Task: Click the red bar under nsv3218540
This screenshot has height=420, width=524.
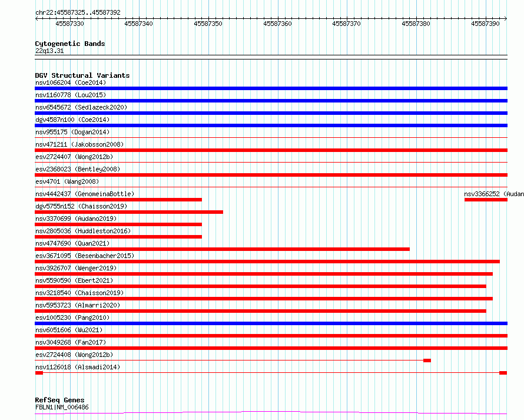Action: click(x=264, y=299)
